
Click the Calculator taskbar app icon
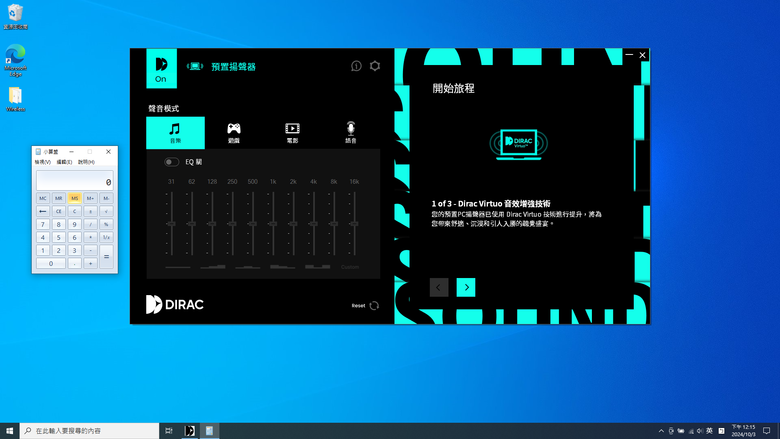209,431
